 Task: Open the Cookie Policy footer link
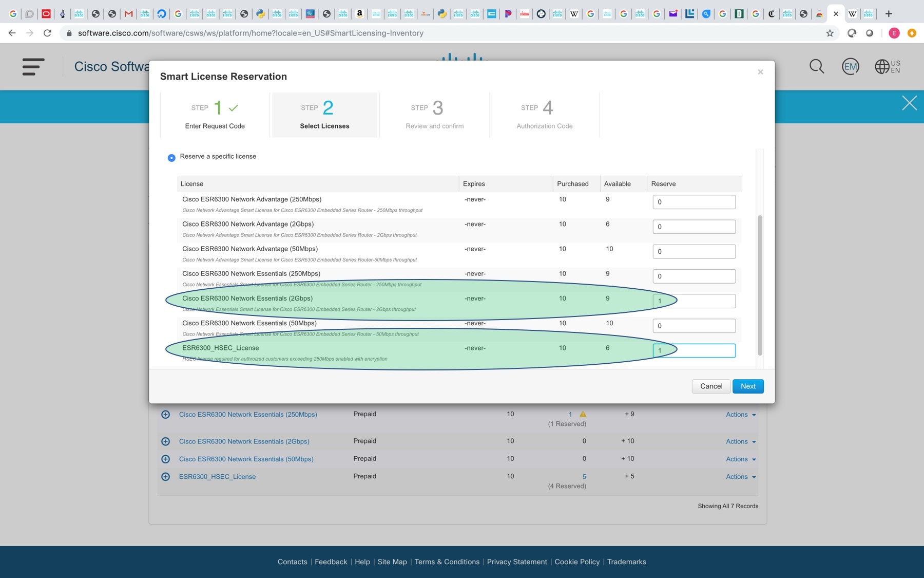[x=577, y=562]
